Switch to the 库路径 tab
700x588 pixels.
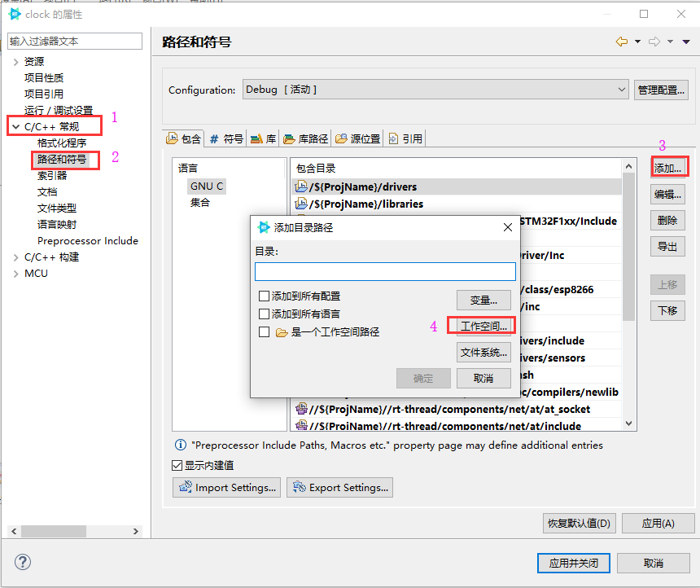coord(306,139)
